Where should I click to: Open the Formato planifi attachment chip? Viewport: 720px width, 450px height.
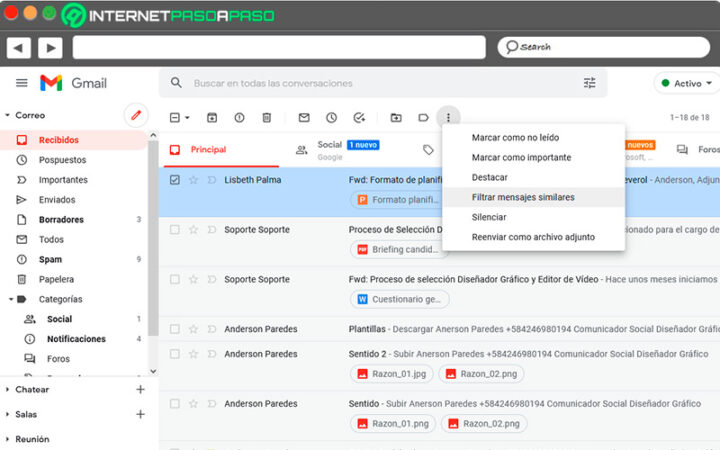399,200
